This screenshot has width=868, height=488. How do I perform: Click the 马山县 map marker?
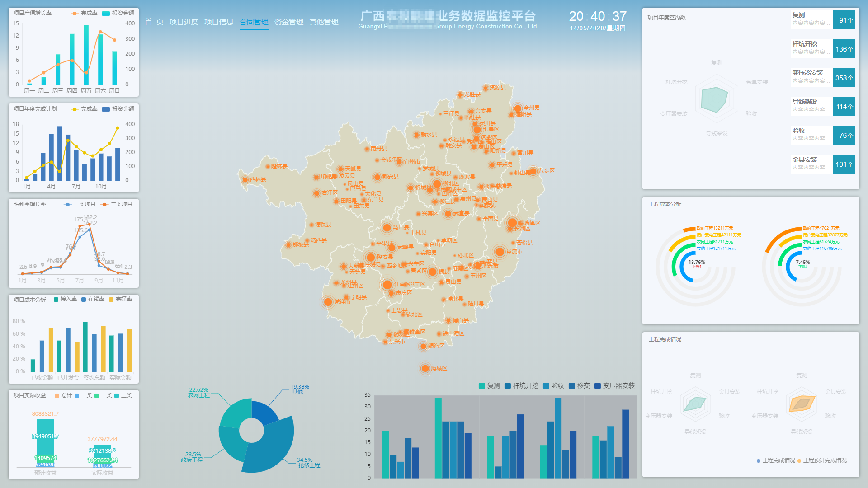(x=387, y=228)
